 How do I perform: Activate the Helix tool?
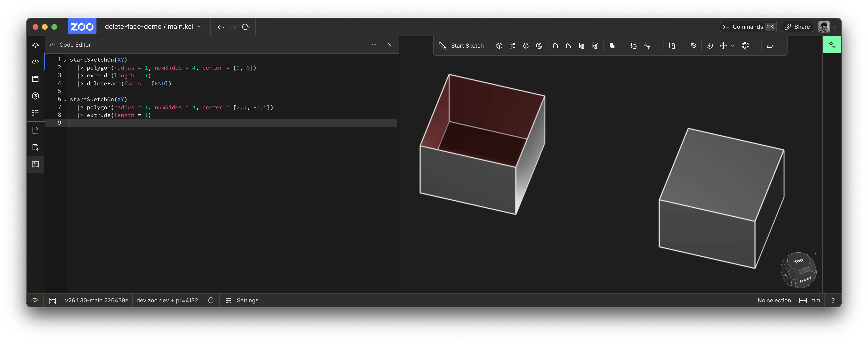[x=693, y=46]
